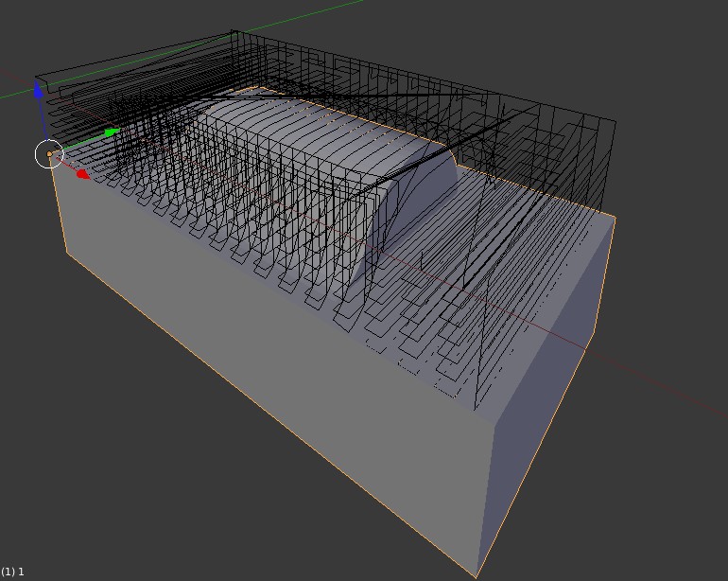Click the block's top right corner

615,218
